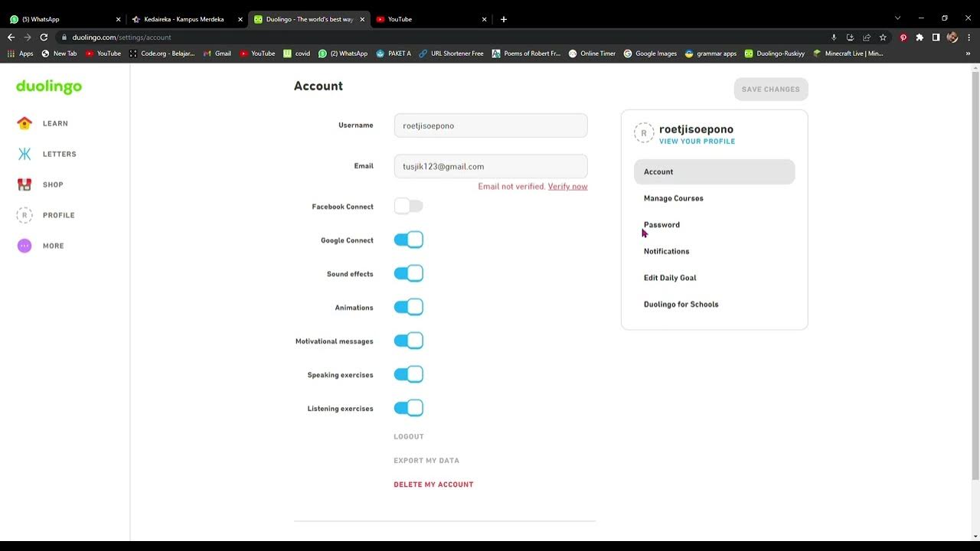980x551 pixels.
Task: Open the Chrome profile avatar
Action: (952, 37)
